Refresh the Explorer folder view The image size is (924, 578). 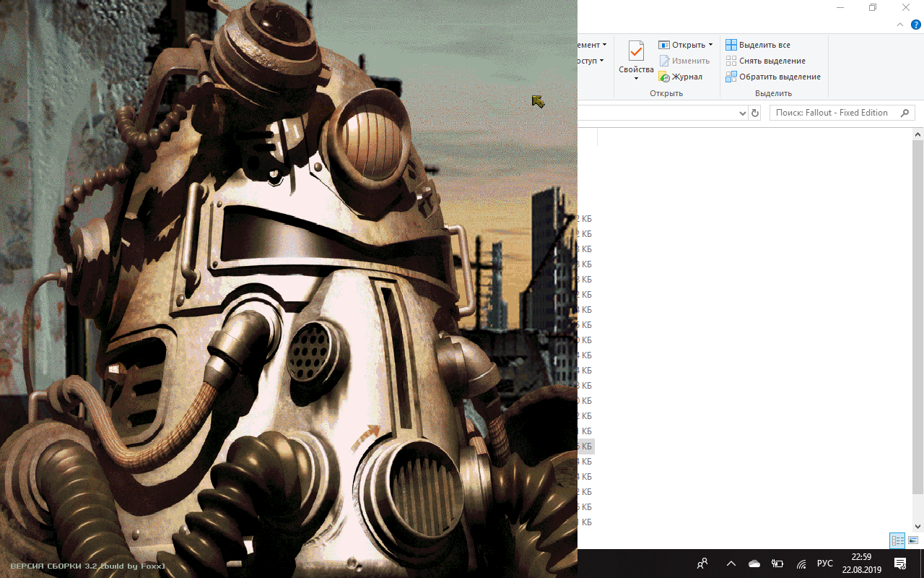click(755, 113)
